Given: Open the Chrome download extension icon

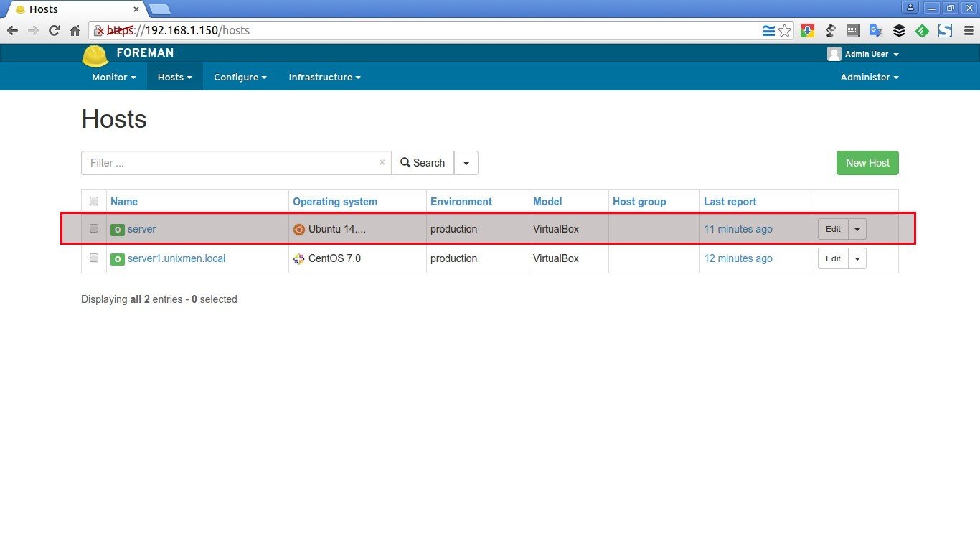Looking at the screenshot, I should click(x=807, y=31).
